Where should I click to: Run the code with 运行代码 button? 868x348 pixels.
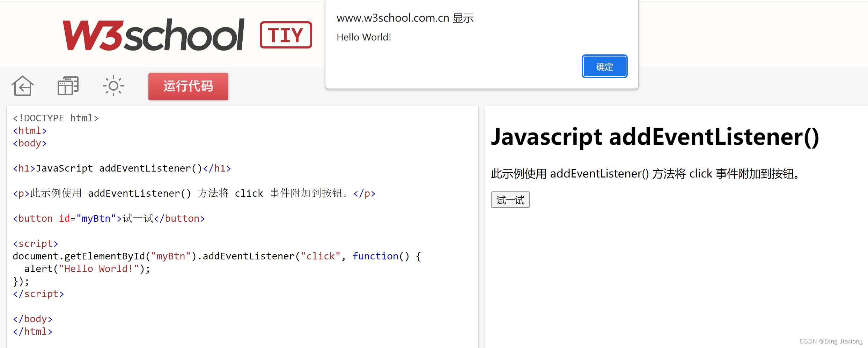(188, 86)
